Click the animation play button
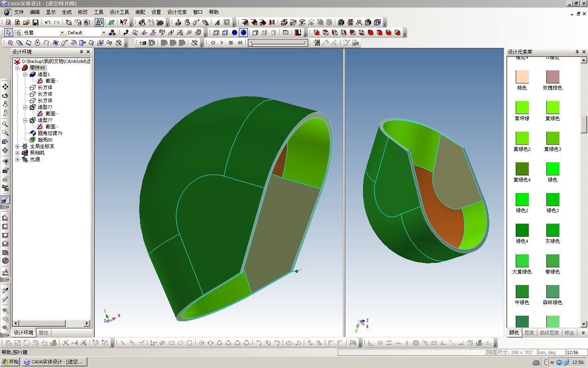Screen dimensions: 588x368 (222, 43)
